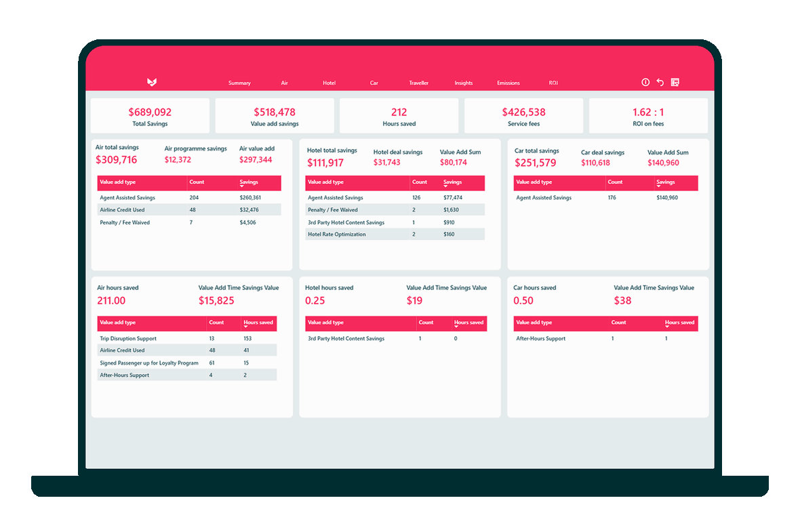Sort air savings table by Savings column
The image size is (800, 532).
[x=249, y=182]
